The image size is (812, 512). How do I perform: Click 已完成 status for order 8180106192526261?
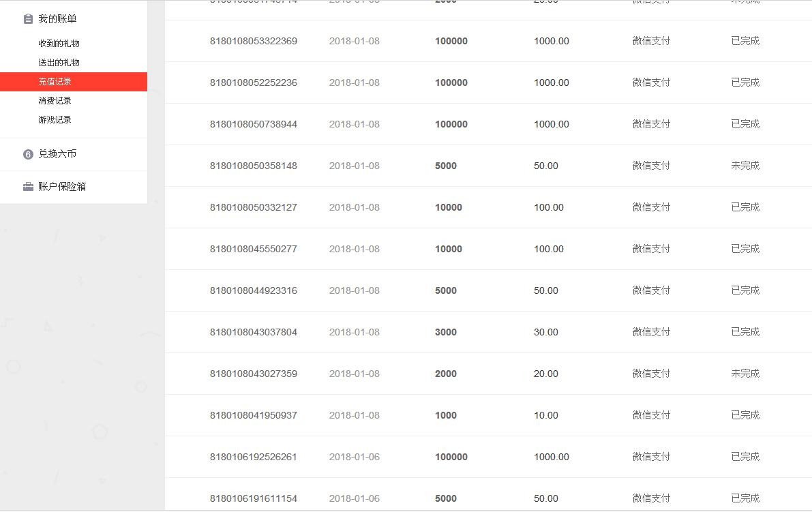[x=745, y=457]
